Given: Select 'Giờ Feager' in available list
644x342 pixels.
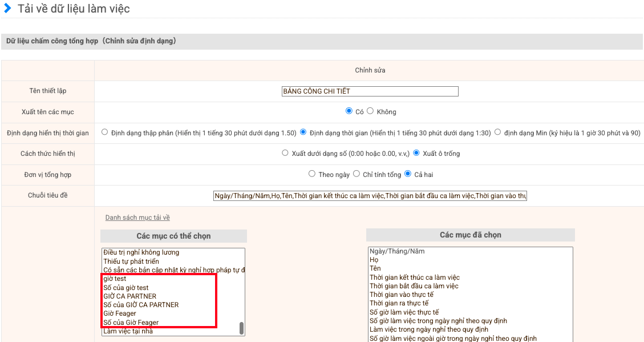Looking at the screenshot, I should click(x=120, y=313).
